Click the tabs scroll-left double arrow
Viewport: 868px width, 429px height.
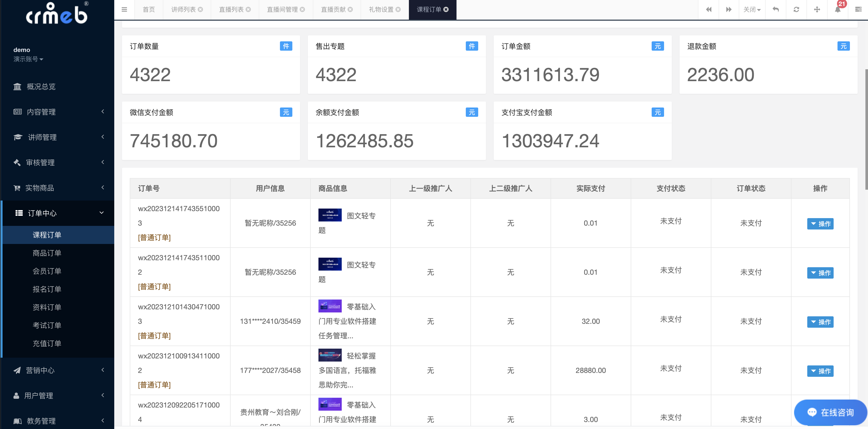pos(709,10)
